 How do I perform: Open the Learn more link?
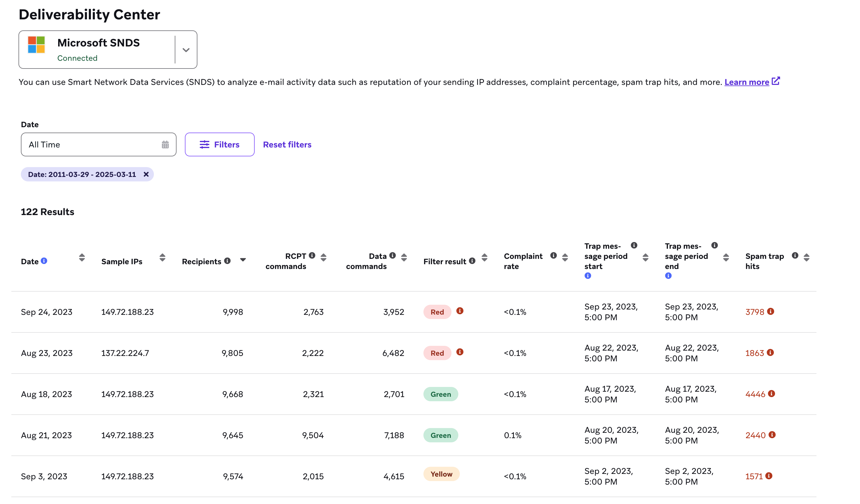coord(747,82)
